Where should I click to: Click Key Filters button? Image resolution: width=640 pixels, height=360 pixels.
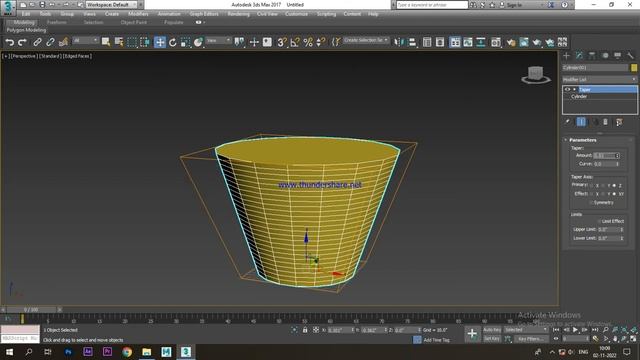(x=531, y=339)
